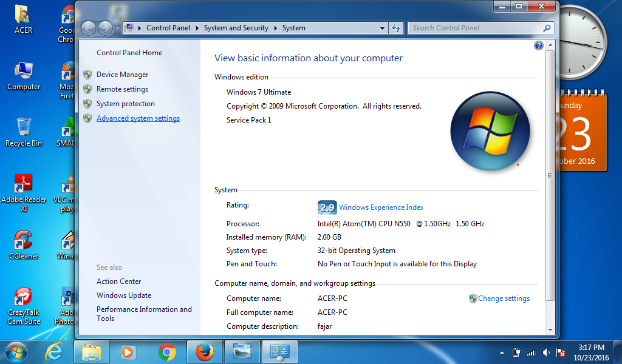Click the 2.9 rating badge

327,207
